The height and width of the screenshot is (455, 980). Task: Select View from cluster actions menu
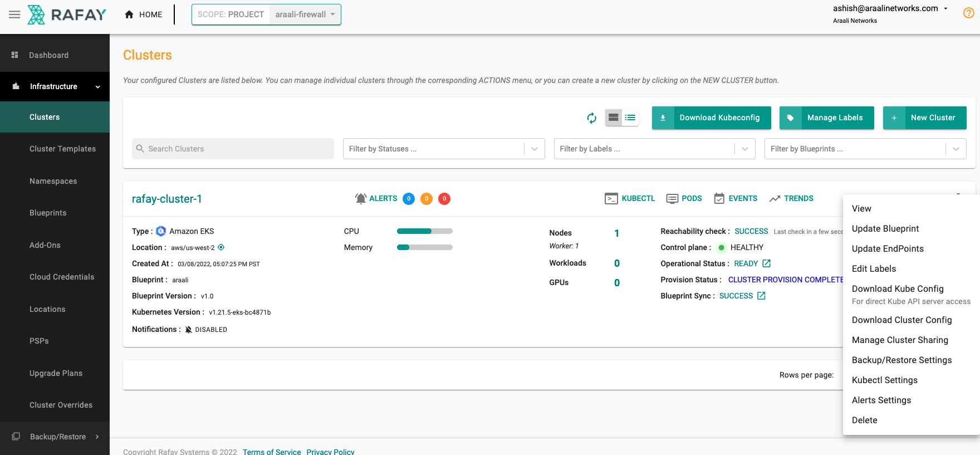click(912, 208)
